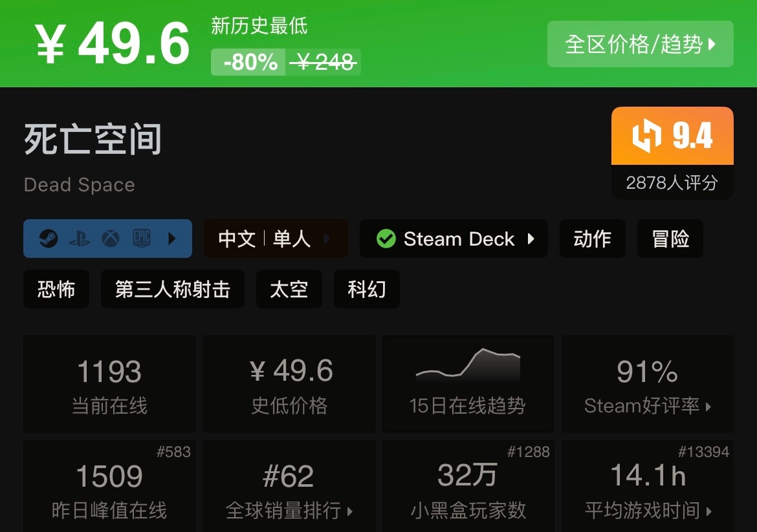Click the green Steam Deck verified checkmark
The image size is (757, 532).
(386, 239)
